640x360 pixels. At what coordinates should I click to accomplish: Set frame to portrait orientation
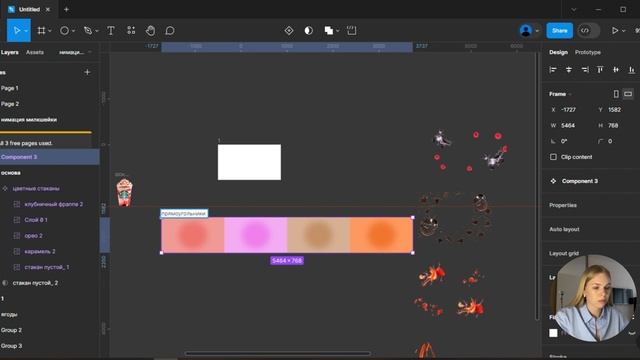(616, 94)
